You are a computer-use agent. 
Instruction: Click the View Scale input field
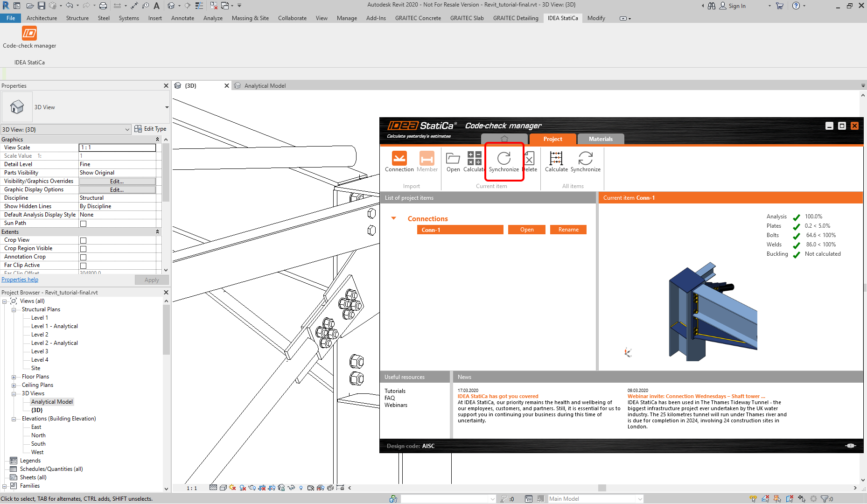point(117,147)
